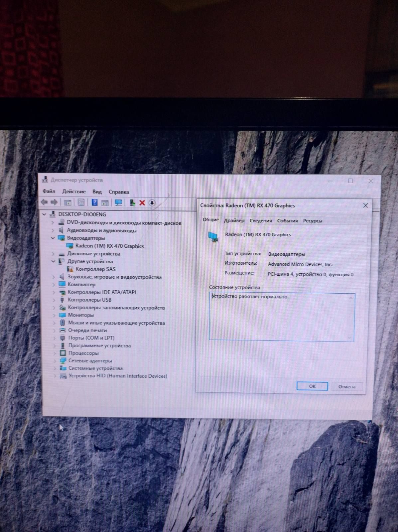398x532 pixels.
Task: Click the monitor icon beside Мониторы
Action: [63, 315]
